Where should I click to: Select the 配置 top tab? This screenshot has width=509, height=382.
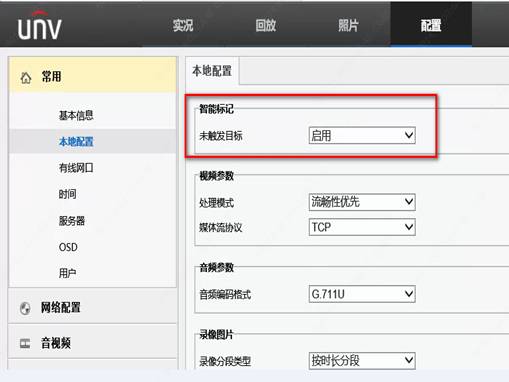(x=431, y=25)
